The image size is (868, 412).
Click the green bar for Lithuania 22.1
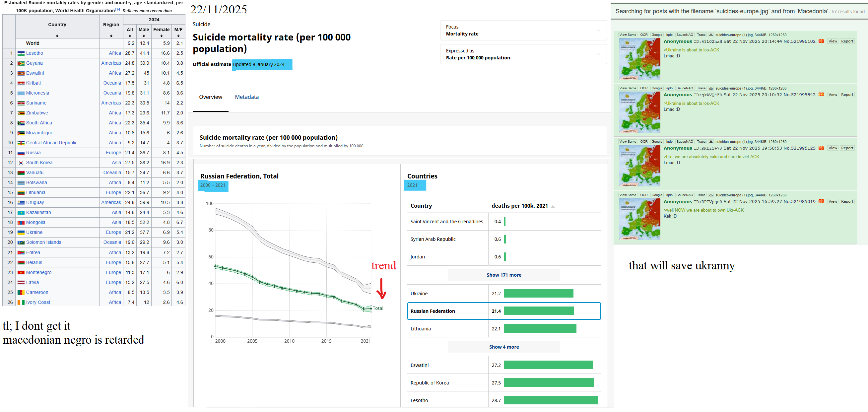coord(540,328)
